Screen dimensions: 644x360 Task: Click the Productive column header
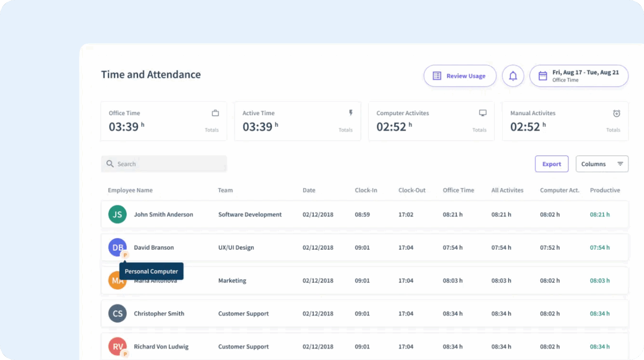[x=605, y=190]
